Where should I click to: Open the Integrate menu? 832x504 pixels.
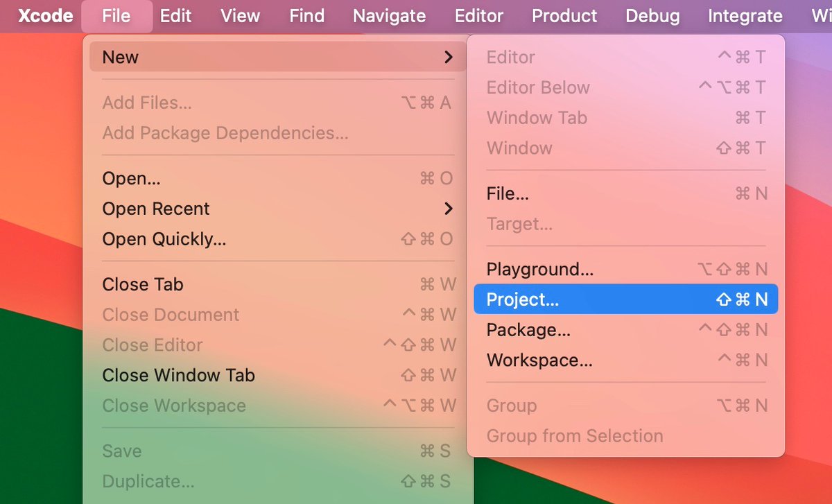pyautogui.click(x=745, y=16)
